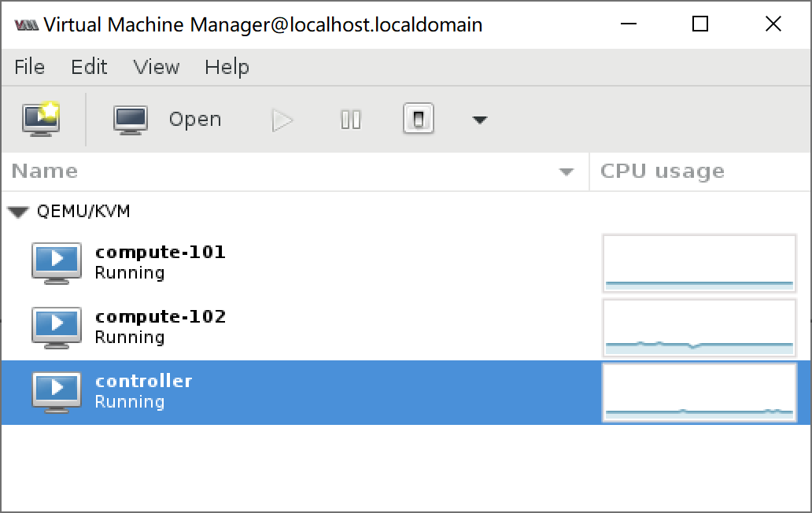Collapse the QEMU/KVM connection tree
This screenshot has width=812, height=513.
(x=18, y=212)
